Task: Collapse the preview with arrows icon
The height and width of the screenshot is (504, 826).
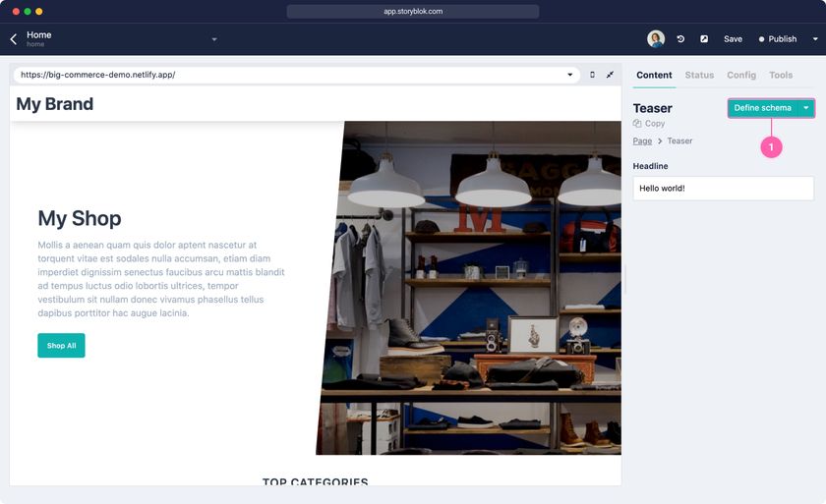Action: (610, 75)
